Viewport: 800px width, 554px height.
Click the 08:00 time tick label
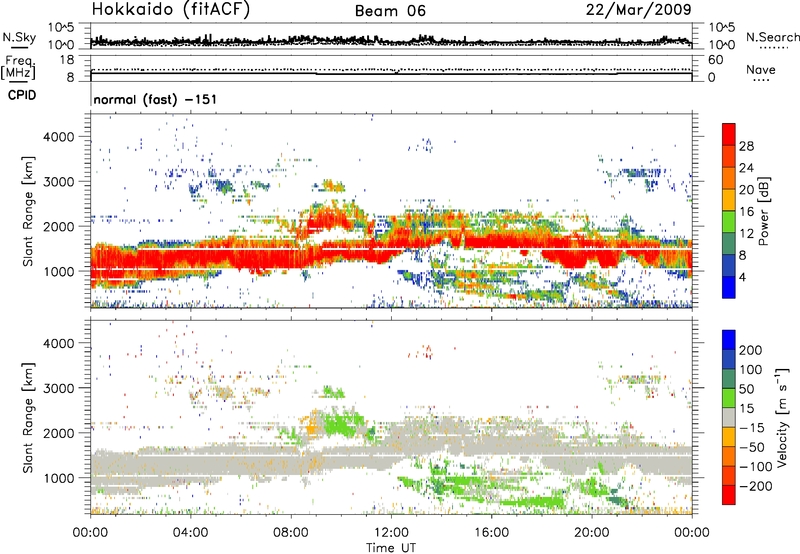(291, 533)
